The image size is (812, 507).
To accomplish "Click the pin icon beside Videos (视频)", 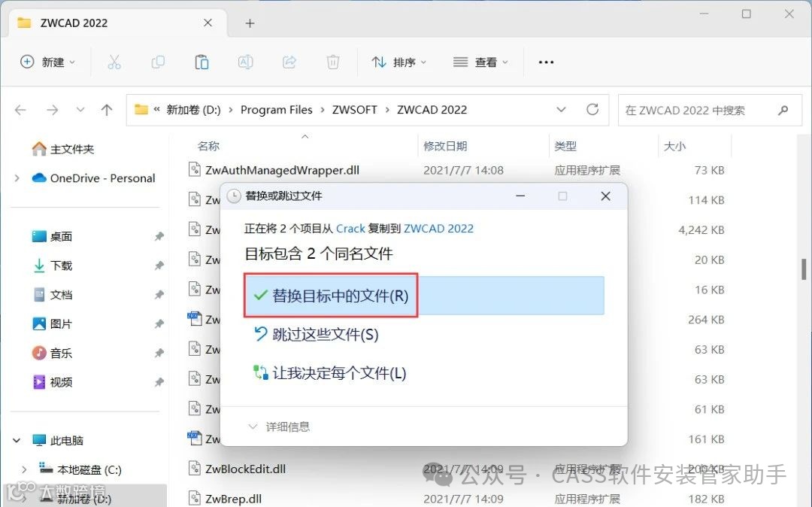I will pos(159,382).
